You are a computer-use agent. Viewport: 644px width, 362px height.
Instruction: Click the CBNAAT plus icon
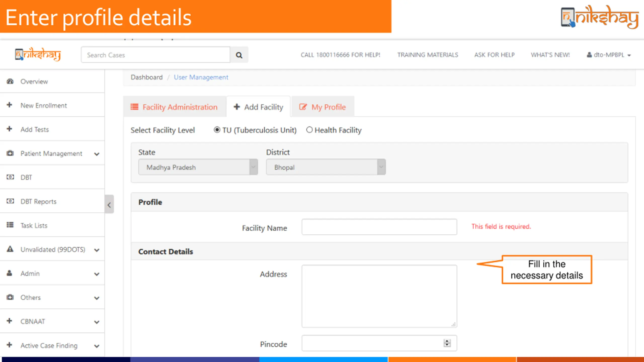10,321
